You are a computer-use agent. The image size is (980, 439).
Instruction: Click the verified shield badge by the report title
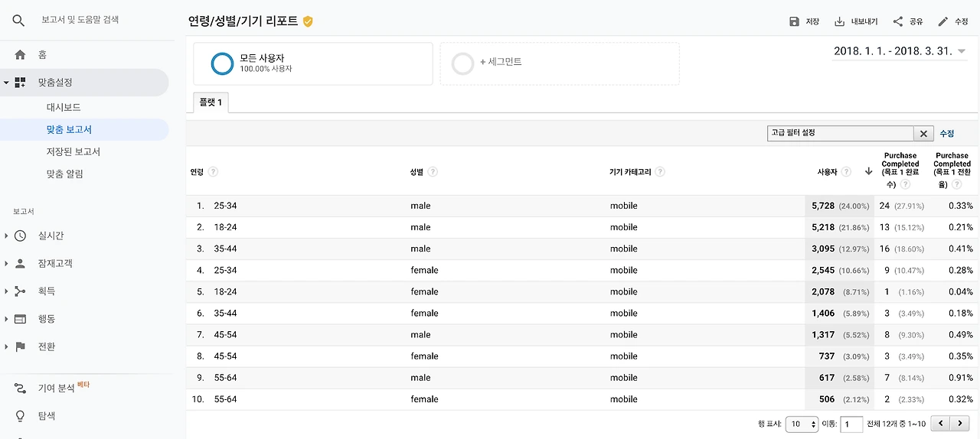[308, 21]
